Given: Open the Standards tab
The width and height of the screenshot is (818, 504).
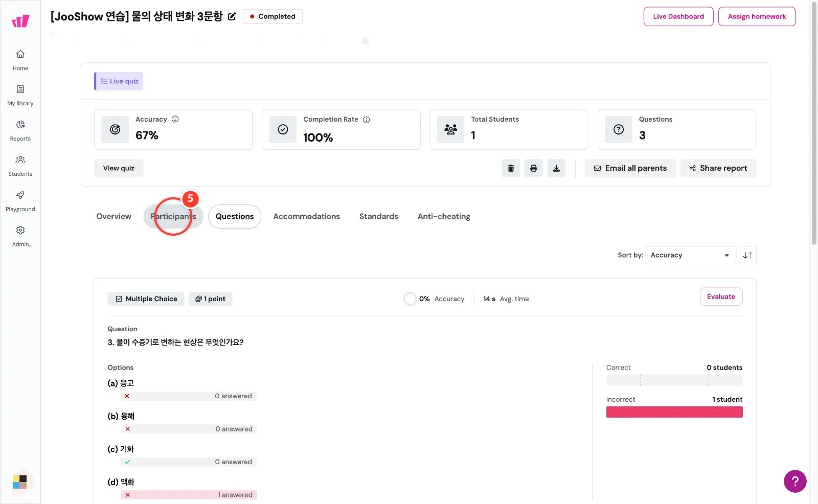Looking at the screenshot, I should coord(379,216).
